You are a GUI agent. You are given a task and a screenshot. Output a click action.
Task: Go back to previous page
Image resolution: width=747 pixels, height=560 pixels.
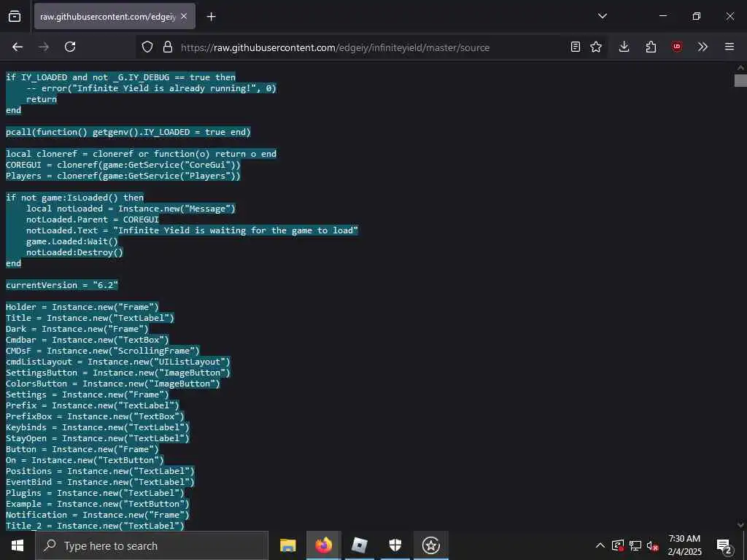18,47
